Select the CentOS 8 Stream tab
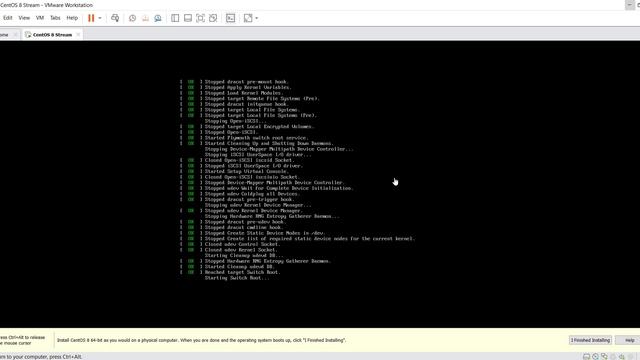 pos(52,35)
